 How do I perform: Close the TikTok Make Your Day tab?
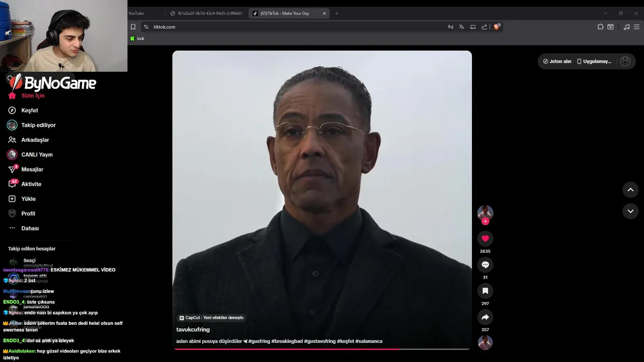pos(324,14)
